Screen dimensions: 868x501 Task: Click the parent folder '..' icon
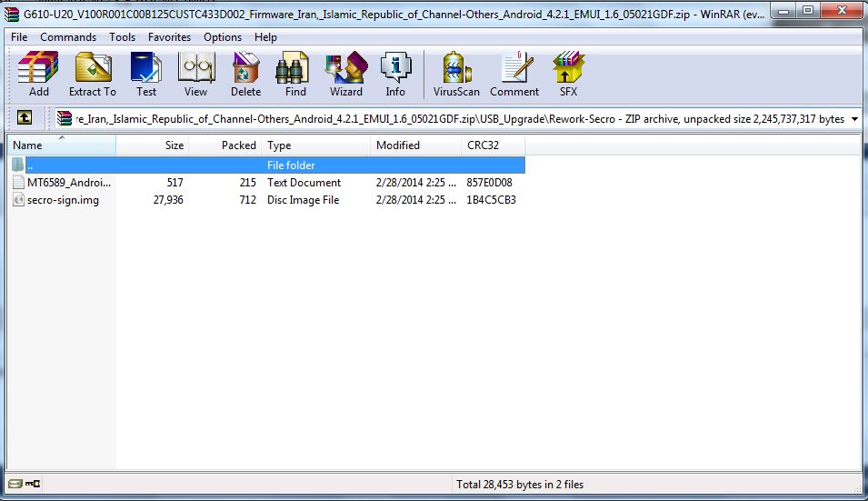coord(17,165)
